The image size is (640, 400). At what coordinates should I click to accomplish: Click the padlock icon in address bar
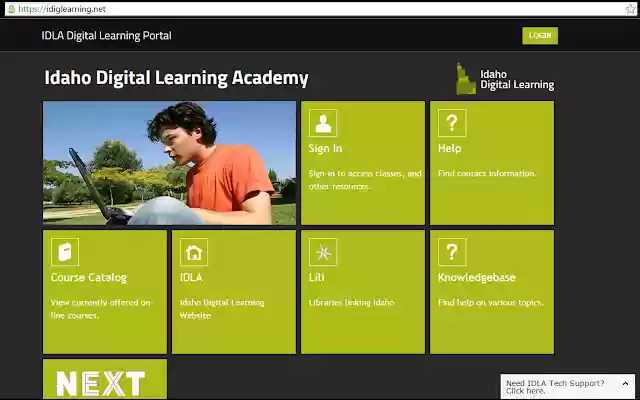tap(11, 9)
